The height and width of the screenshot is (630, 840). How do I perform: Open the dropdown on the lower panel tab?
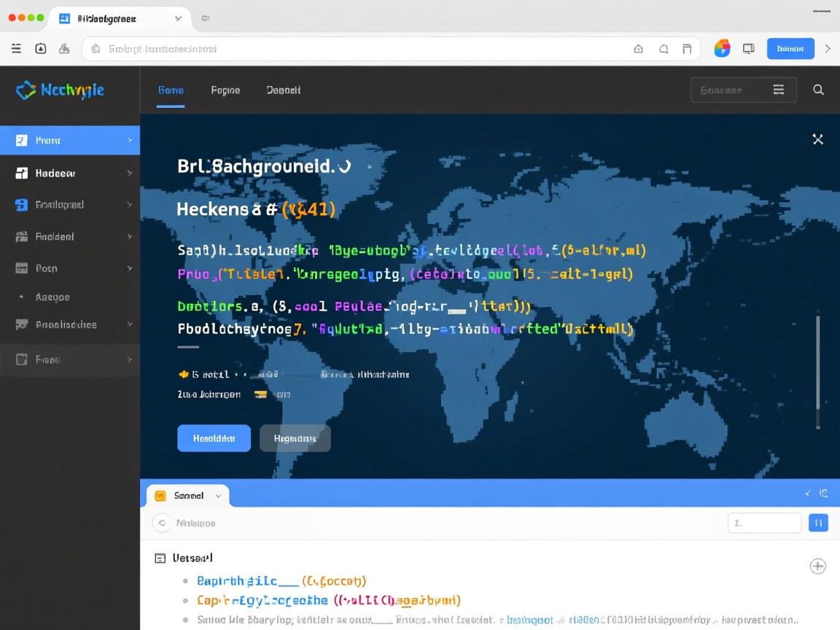218,496
